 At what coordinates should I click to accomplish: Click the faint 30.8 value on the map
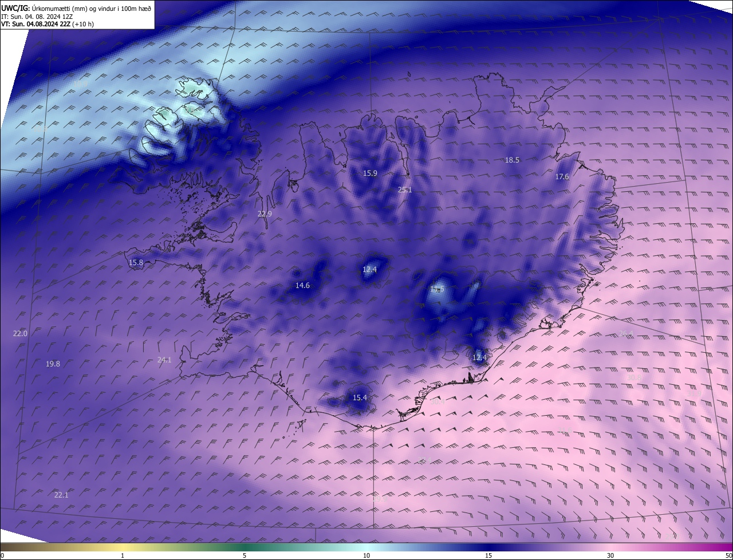[x=635, y=378]
